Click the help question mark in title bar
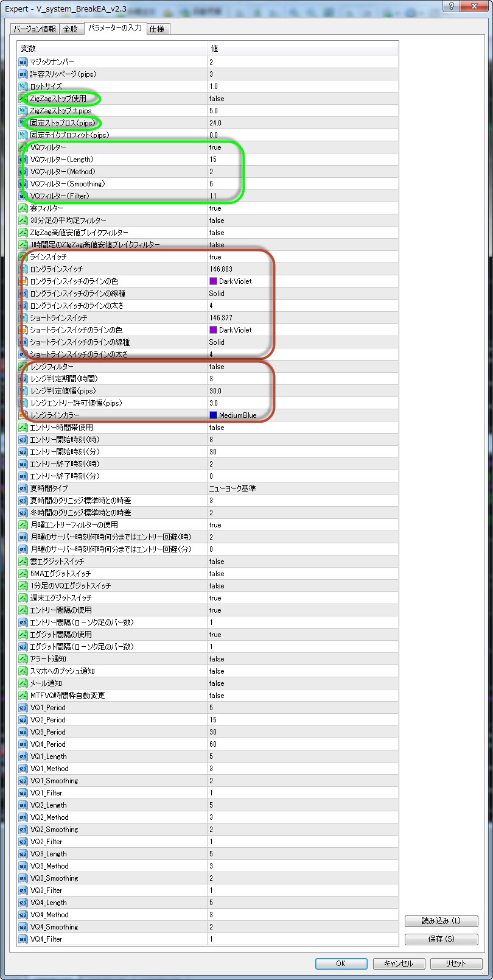The width and height of the screenshot is (493, 980). [452, 6]
